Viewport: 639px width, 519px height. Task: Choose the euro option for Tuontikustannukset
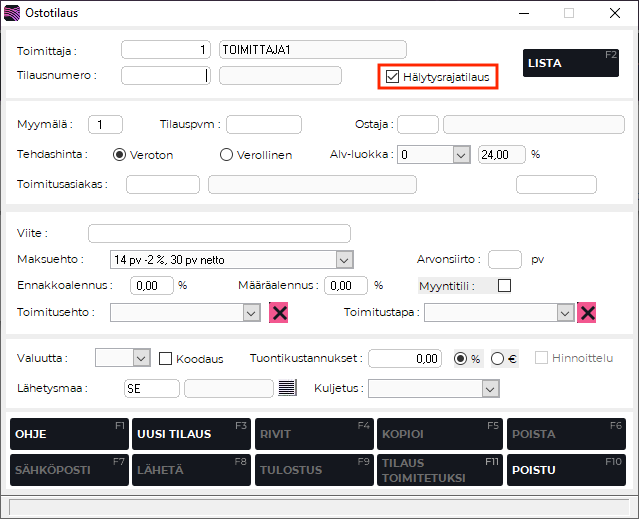tap(497, 358)
